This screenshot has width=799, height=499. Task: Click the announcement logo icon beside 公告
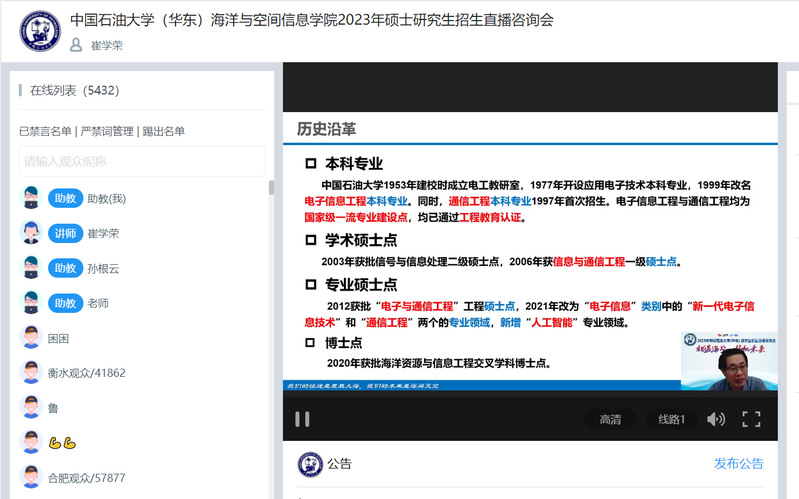pos(310,464)
